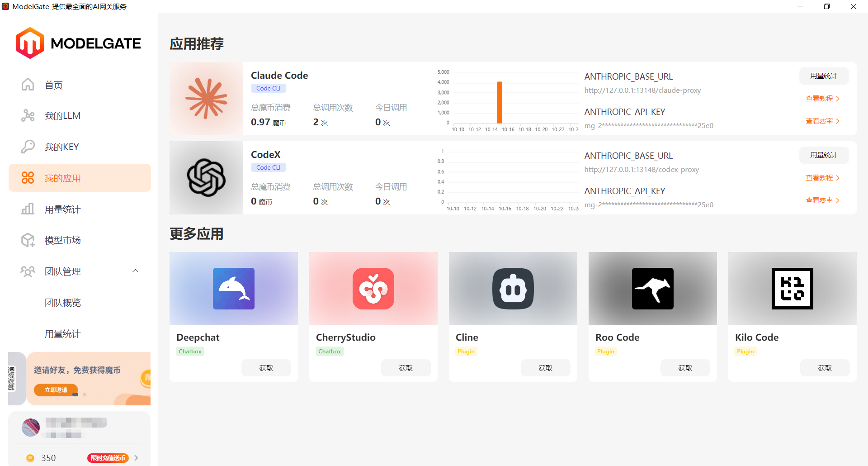This screenshot has width=868, height=466.
Task: Get the Cline plugin via 获取
Action: pyautogui.click(x=546, y=368)
